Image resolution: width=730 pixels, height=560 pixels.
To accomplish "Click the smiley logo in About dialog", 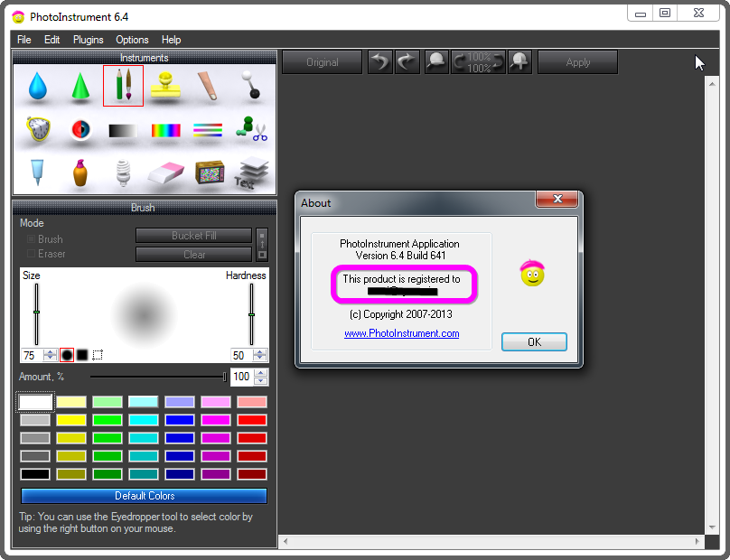I will pyautogui.click(x=532, y=274).
